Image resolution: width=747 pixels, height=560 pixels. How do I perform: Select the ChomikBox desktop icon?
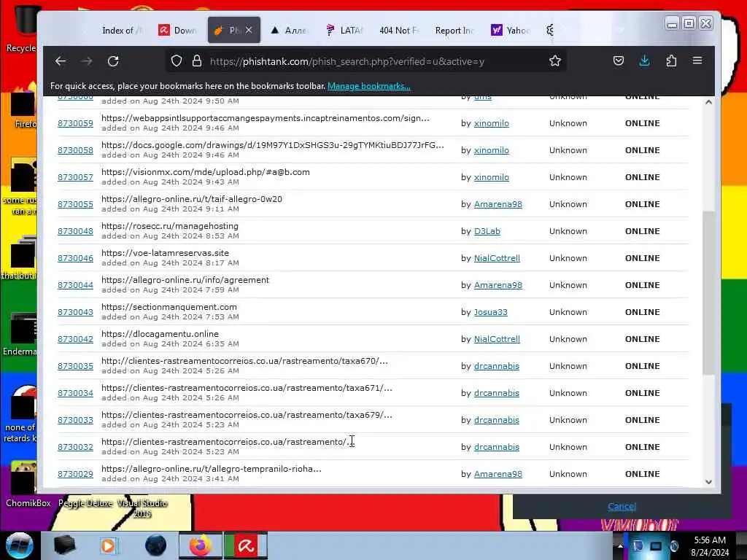coord(28,486)
